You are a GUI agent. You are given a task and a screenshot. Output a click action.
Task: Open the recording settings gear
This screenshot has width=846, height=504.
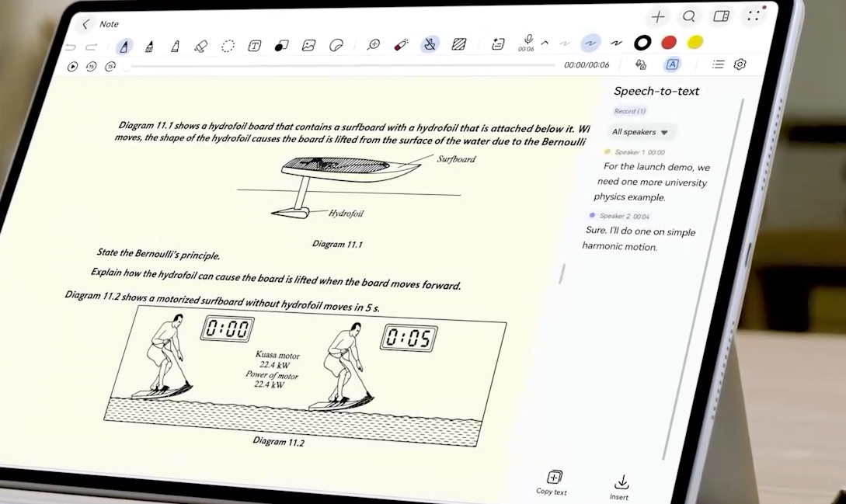(x=740, y=64)
